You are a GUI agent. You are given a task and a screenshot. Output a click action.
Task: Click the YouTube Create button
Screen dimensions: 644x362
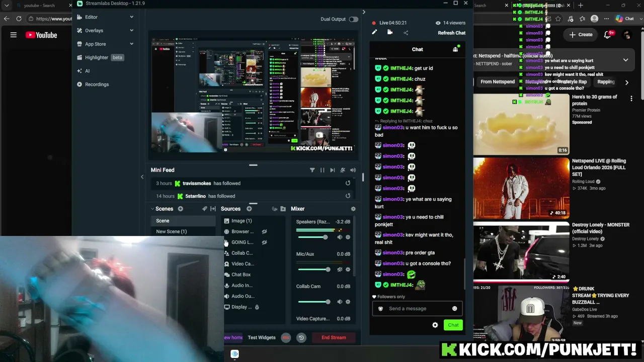coord(581,35)
